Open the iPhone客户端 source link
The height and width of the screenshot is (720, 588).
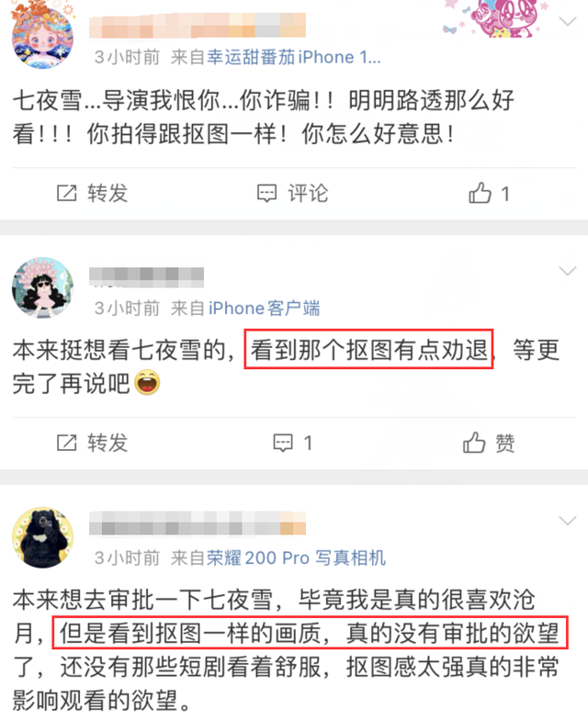pyautogui.click(x=264, y=309)
